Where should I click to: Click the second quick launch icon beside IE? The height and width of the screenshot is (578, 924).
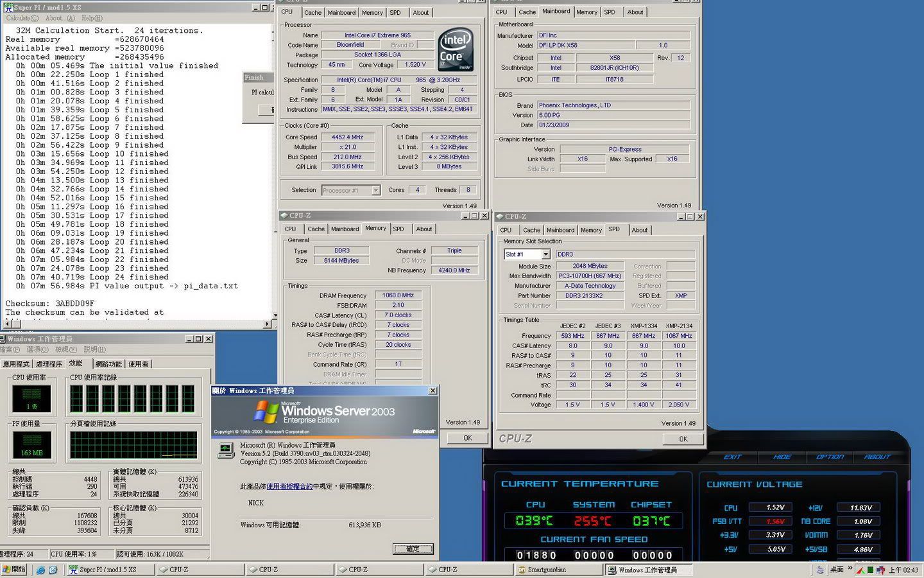(53, 570)
